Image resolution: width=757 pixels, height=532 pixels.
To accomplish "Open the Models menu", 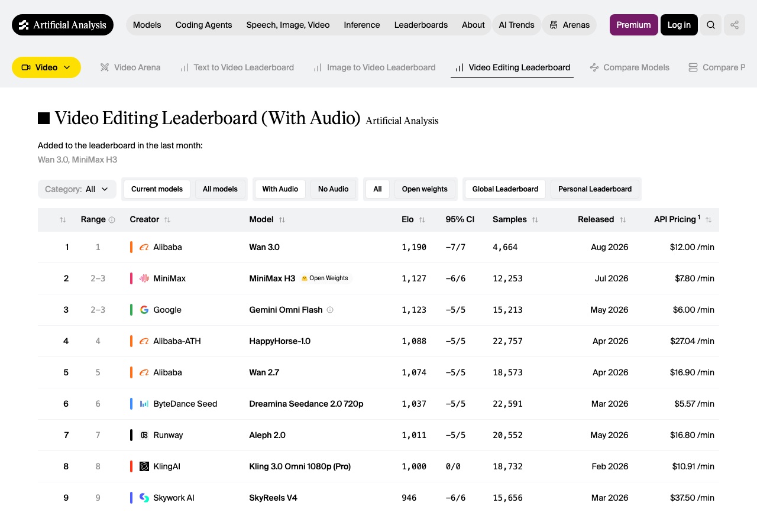I will pos(147,25).
